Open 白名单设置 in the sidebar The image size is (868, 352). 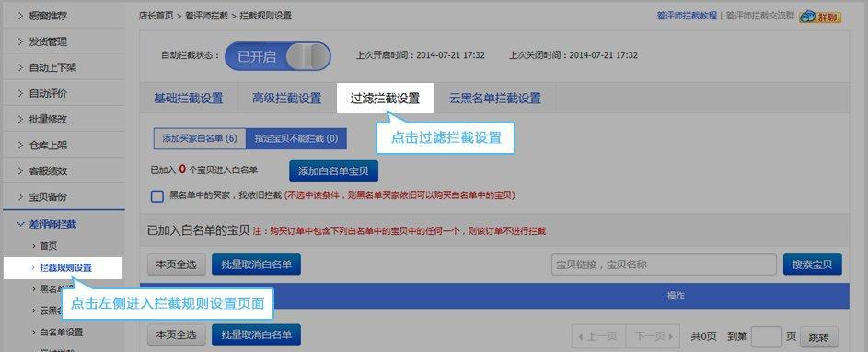coord(61,333)
